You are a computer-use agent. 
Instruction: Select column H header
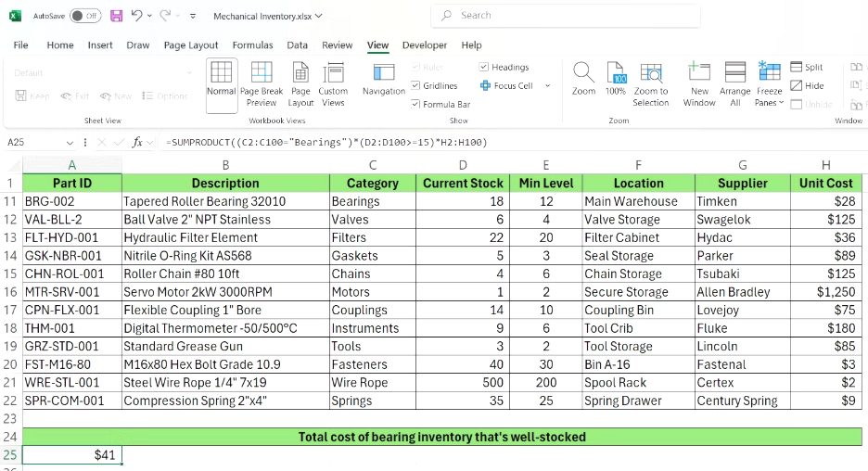pos(826,165)
